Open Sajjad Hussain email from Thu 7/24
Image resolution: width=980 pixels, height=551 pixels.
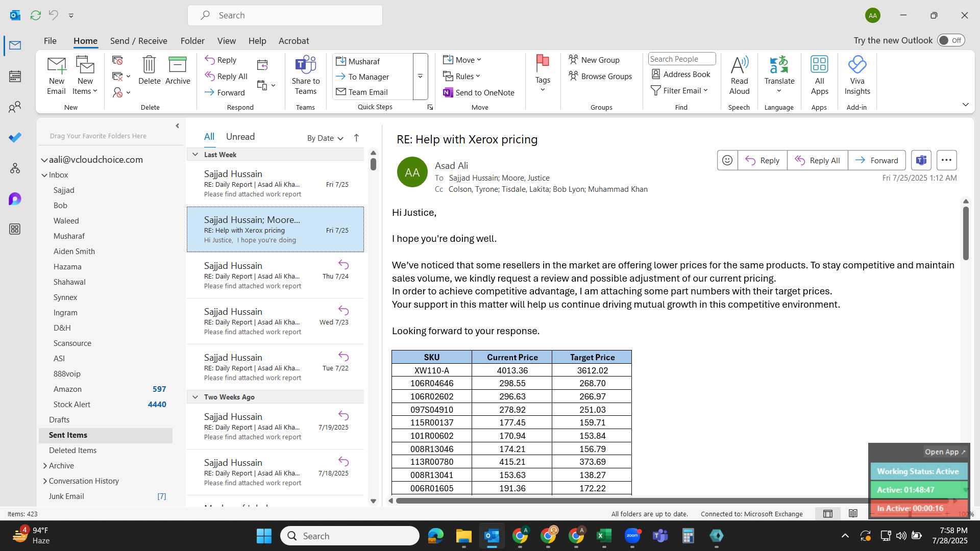(x=275, y=275)
